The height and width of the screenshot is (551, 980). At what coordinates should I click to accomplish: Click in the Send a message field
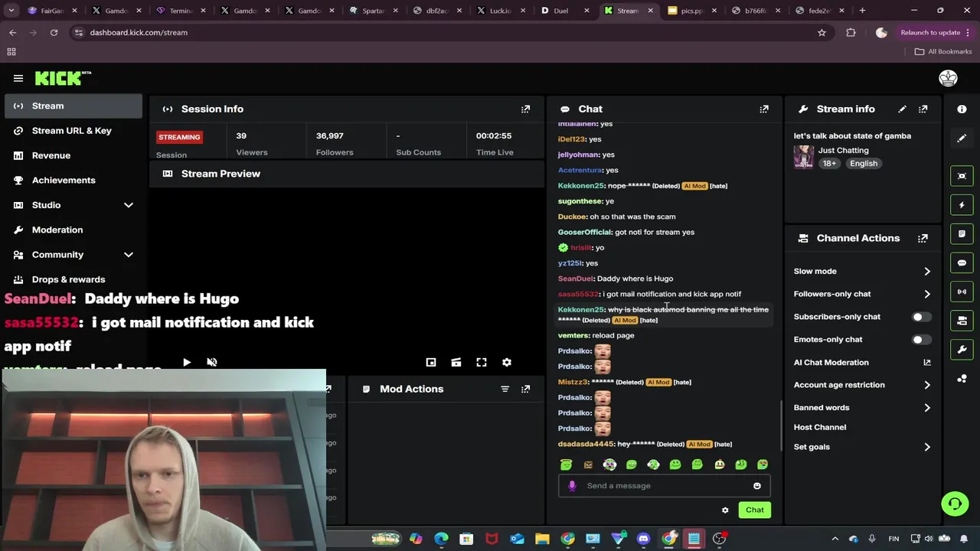pyautogui.click(x=665, y=486)
